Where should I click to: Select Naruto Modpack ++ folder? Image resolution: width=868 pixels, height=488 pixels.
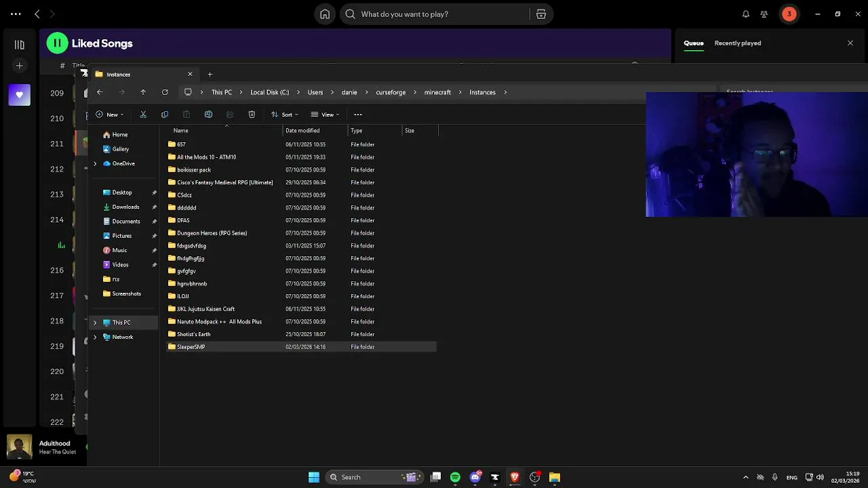click(x=302, y=322)
